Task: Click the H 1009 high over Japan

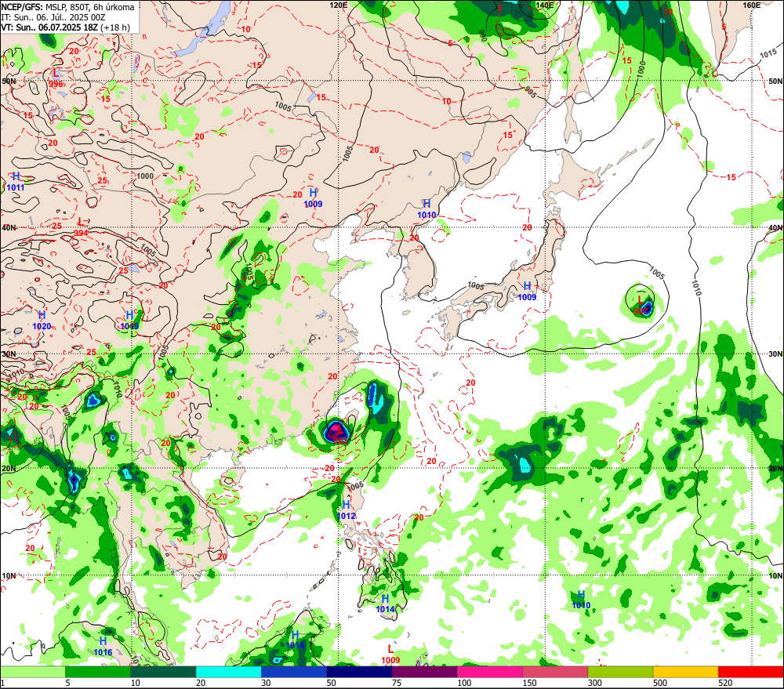Action: [x=527, y=292]
